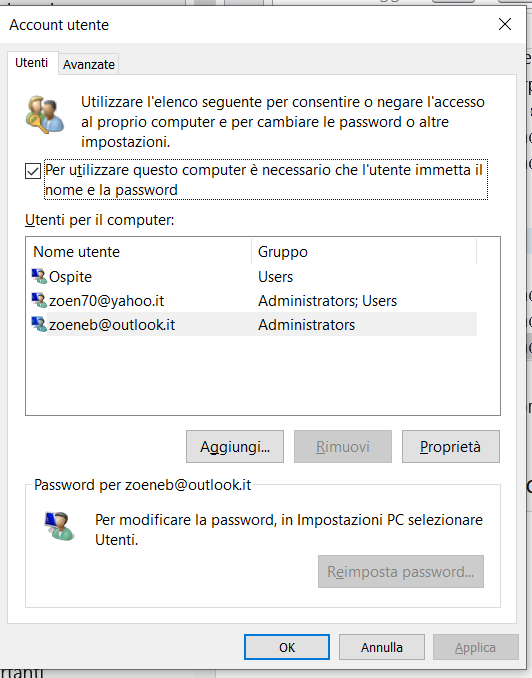Click the Nome utente column header
The image size is (532, 678).
139,252
